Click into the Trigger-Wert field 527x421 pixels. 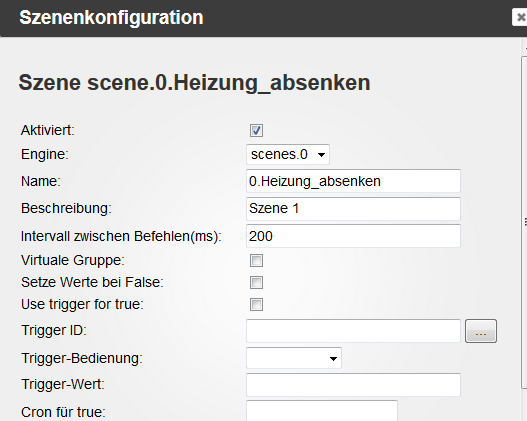353,385
